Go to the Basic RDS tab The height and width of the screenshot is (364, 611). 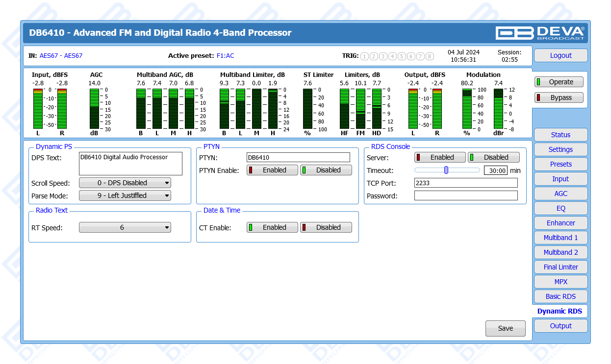560,297
